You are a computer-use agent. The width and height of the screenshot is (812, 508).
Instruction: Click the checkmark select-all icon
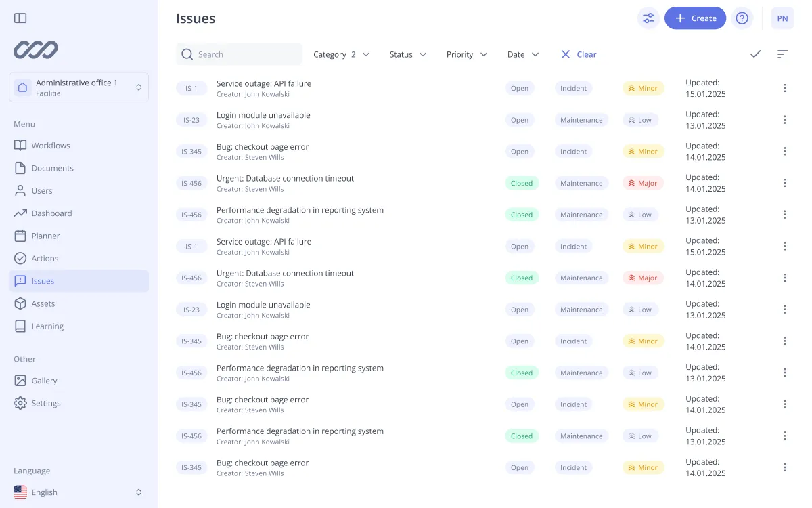pyautogui.click(x=755, y=54)
